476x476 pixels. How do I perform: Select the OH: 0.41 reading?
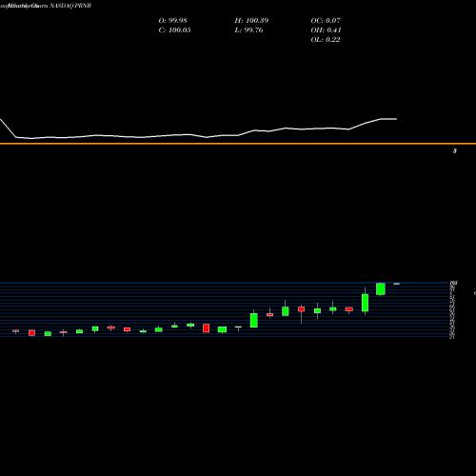pyautogui.click(x=326, y=30)
